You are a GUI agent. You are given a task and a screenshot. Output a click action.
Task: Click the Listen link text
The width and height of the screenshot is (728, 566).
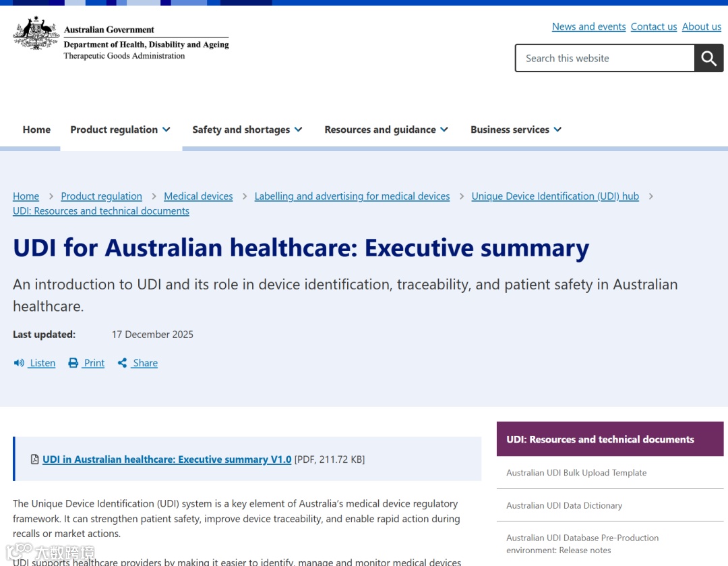click(42, 363)
